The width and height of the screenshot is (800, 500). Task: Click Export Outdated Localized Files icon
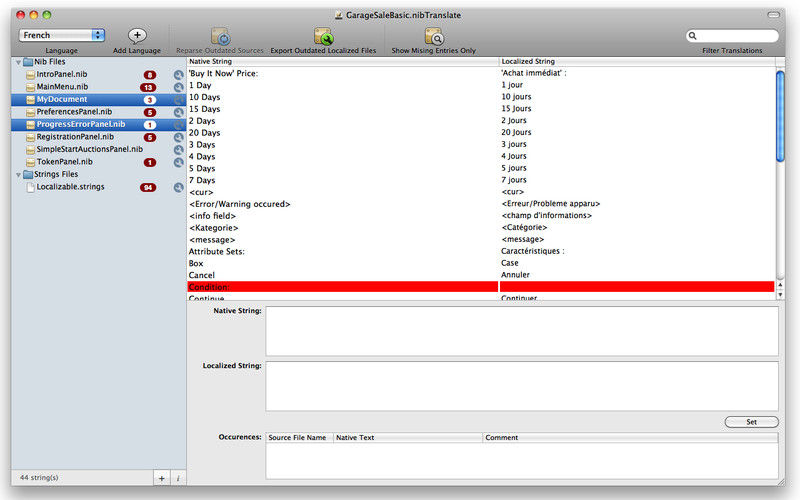(323, 37)
